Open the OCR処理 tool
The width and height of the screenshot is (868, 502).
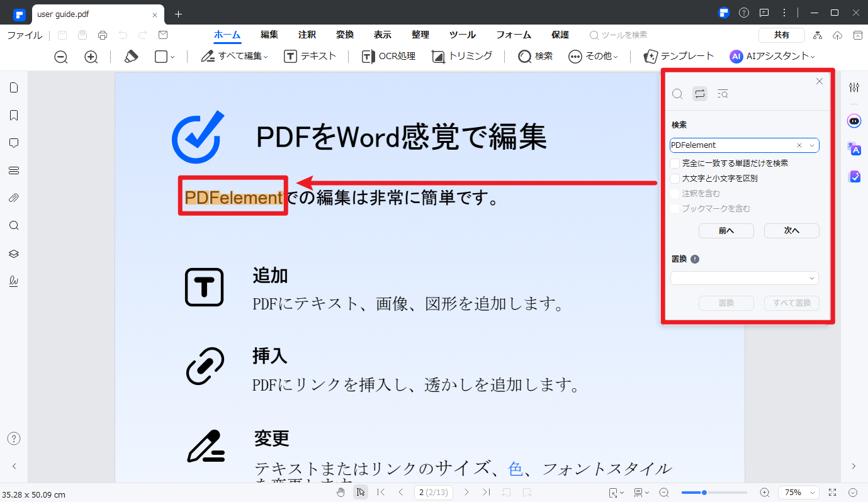(388, 56)
